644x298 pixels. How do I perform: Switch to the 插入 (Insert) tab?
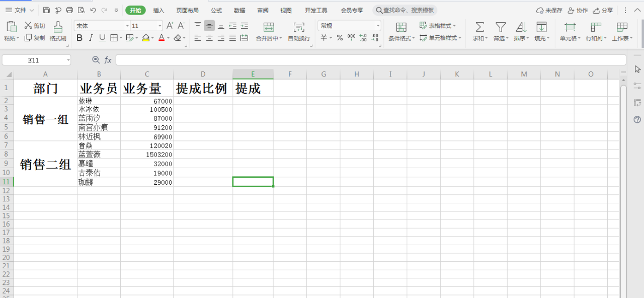158,10
